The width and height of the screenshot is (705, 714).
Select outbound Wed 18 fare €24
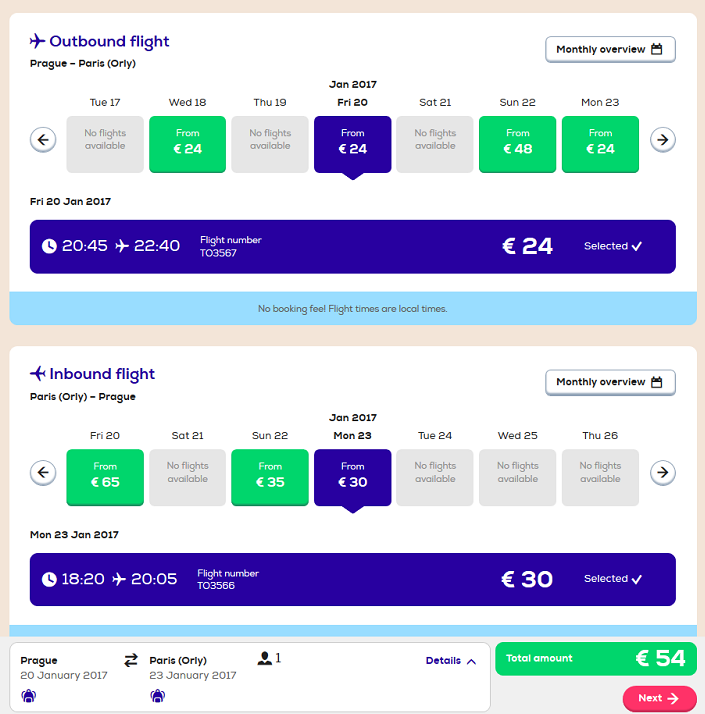[x=188, y=144]
